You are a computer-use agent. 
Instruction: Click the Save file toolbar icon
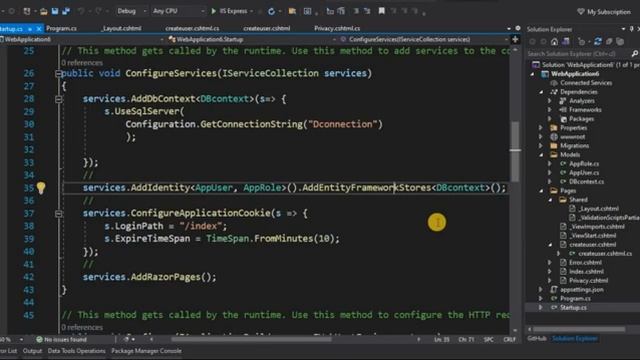tap(55, 11)
